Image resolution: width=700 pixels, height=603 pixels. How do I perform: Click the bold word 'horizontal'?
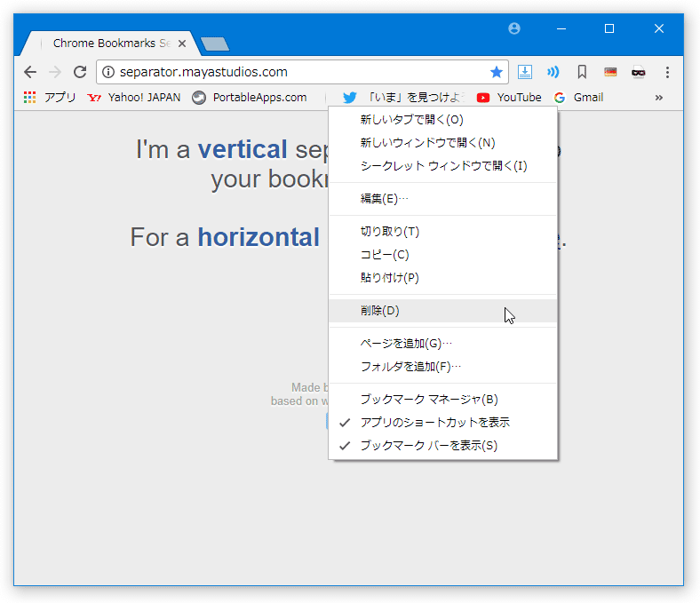(x=259, y=237)
